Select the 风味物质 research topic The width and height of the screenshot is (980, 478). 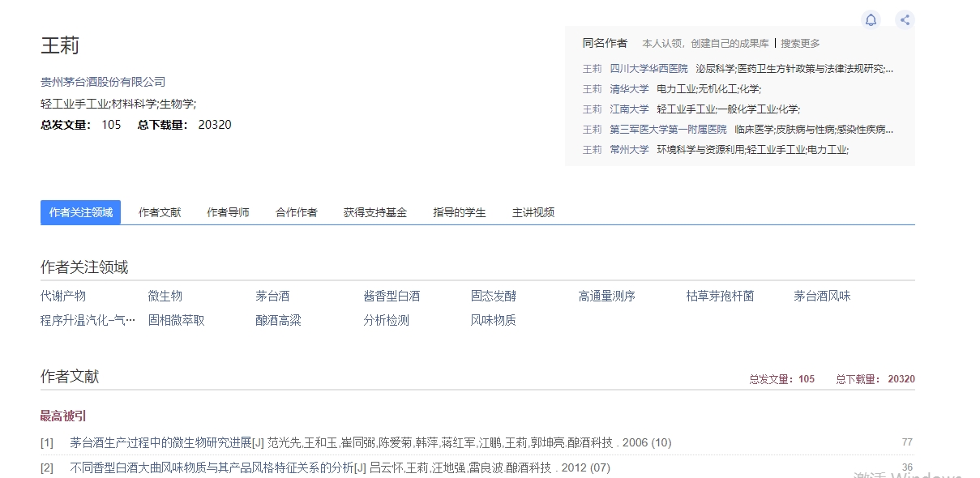(492, 320)
